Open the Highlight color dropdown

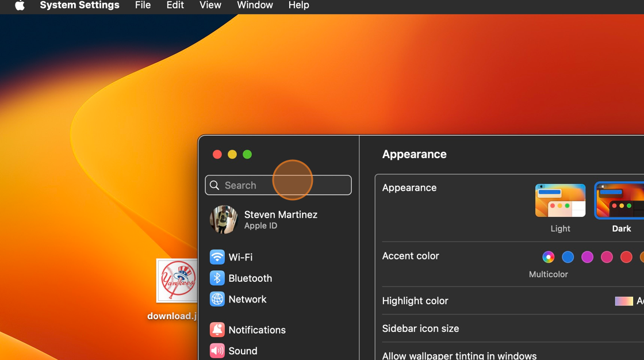click(x=629, y=301)
